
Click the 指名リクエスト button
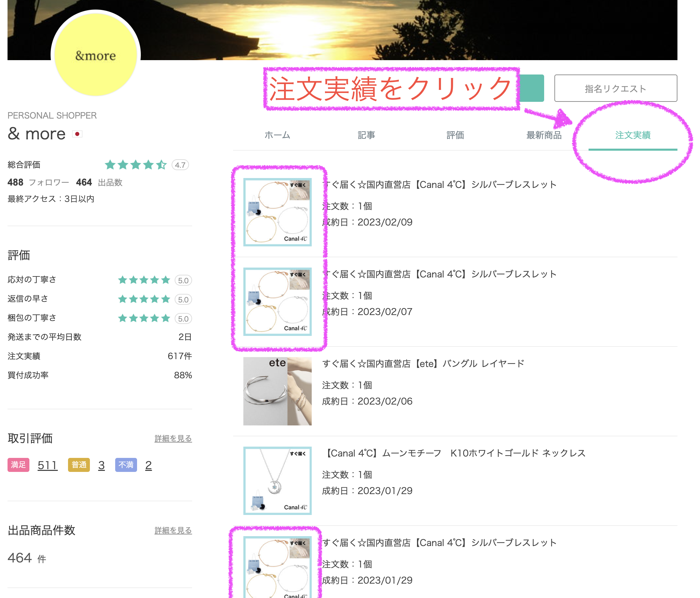[616, 89]
